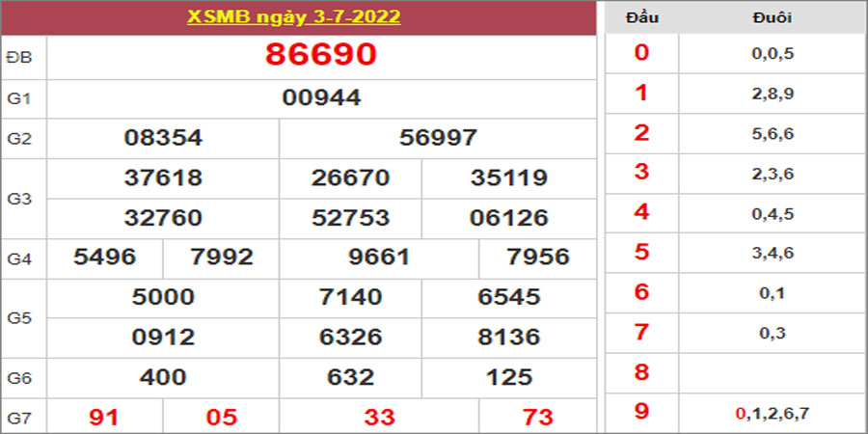Select tail values 0,0,5
Image resolution: width=868 pixels, height=434 pixels.
(773, 54)
